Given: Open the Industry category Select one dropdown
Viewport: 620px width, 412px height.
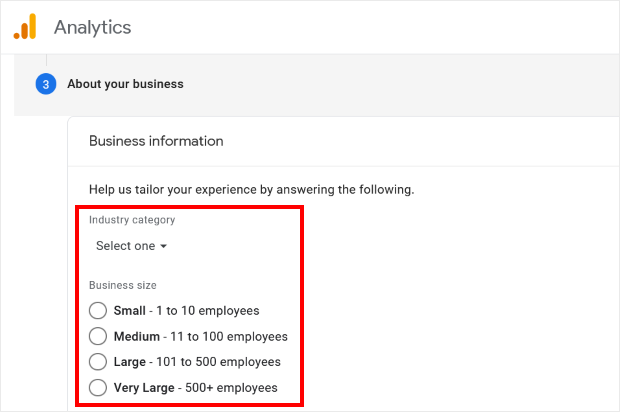Looking at the screenshot, I should pos(130,245).
